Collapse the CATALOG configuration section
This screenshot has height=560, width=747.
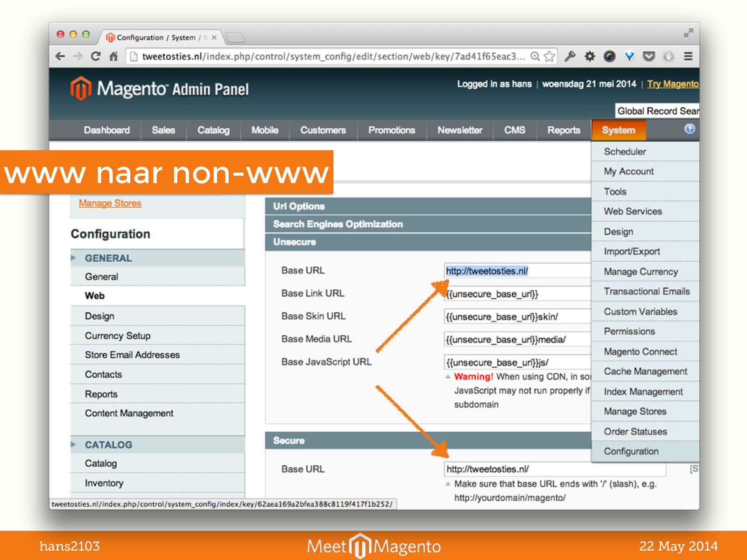[x=158, y=445]
